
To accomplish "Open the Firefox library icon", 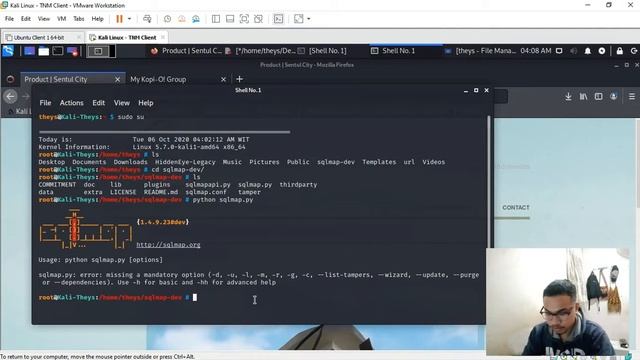I will pyautogui.click(x=583, y=97).
